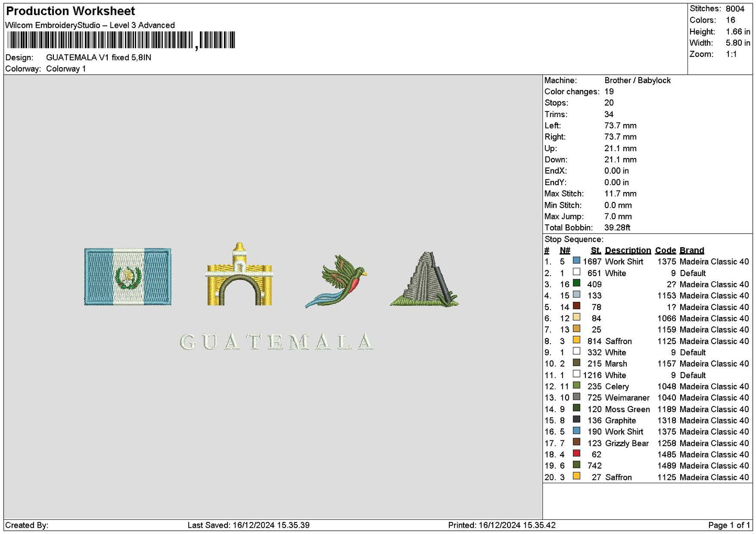Click the Min Stitch value 0.0 mm
756x534 pixels.
tap(618, 205)
